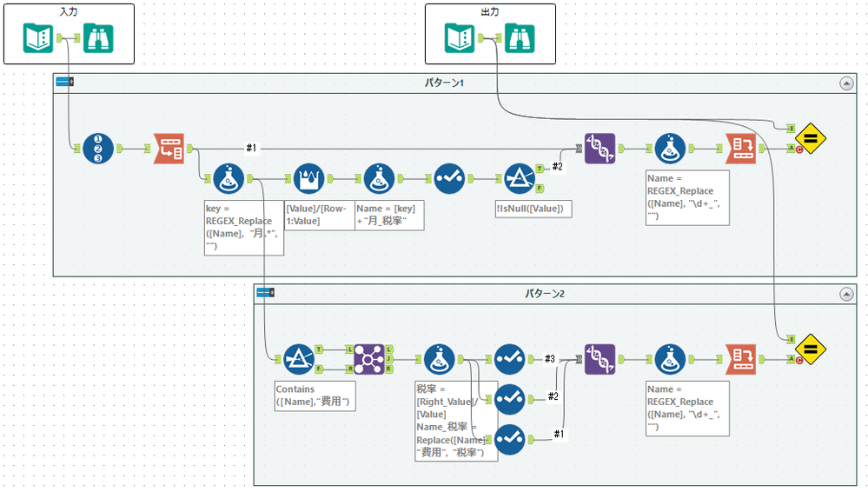
Task: Open the Filter tool labeled !IsNull([Value])
Action: pos(520,178)
